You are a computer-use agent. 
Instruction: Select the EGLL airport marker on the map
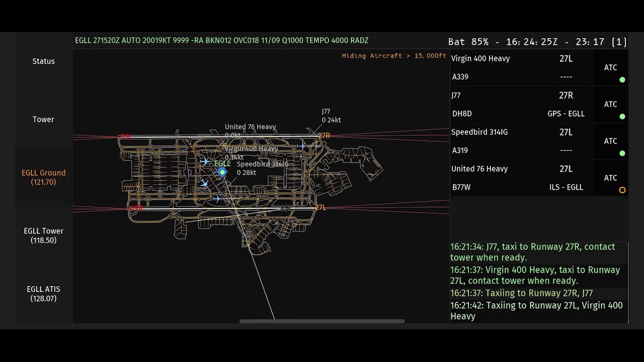(222, 172)
